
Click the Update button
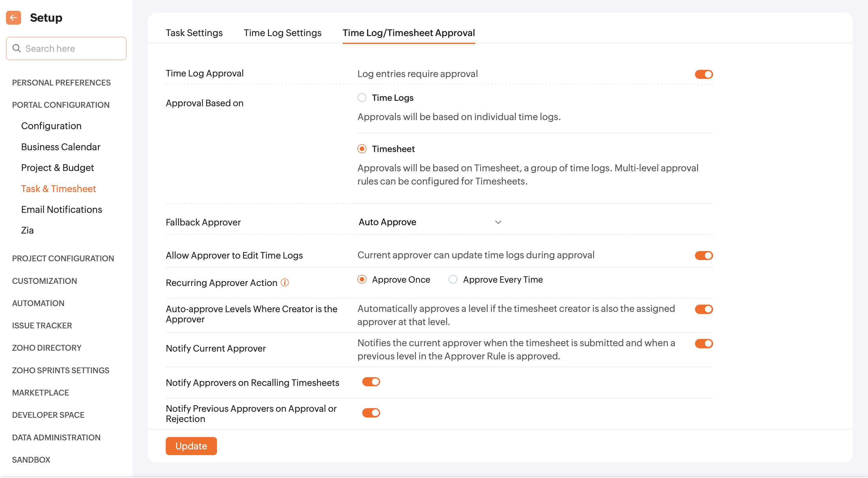[x=191, y=446]
